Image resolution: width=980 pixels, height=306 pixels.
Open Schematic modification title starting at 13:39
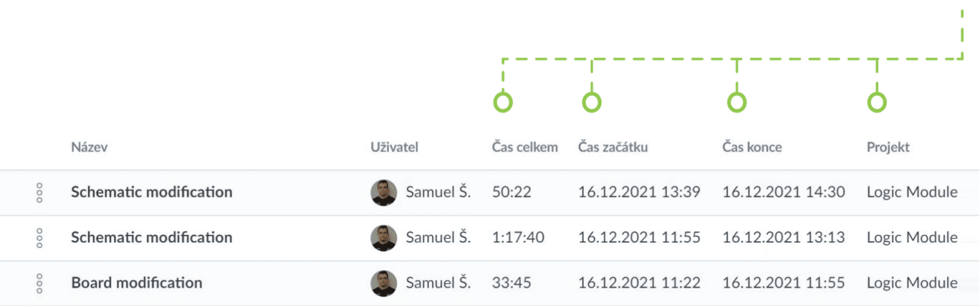152,192
